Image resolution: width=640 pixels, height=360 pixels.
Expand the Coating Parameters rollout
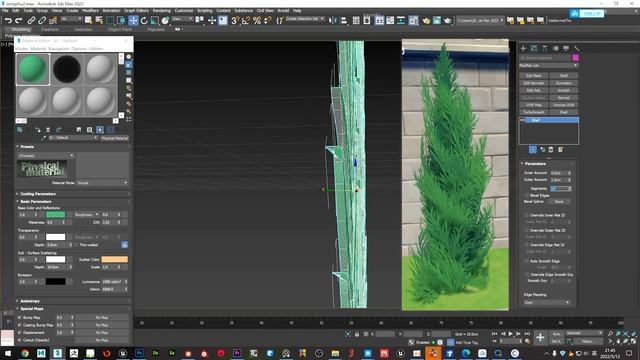pos(38,194)
